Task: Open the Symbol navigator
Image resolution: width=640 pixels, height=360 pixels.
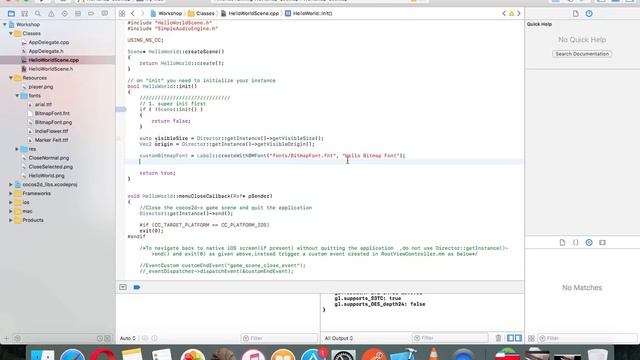Action: coord(24,13)
